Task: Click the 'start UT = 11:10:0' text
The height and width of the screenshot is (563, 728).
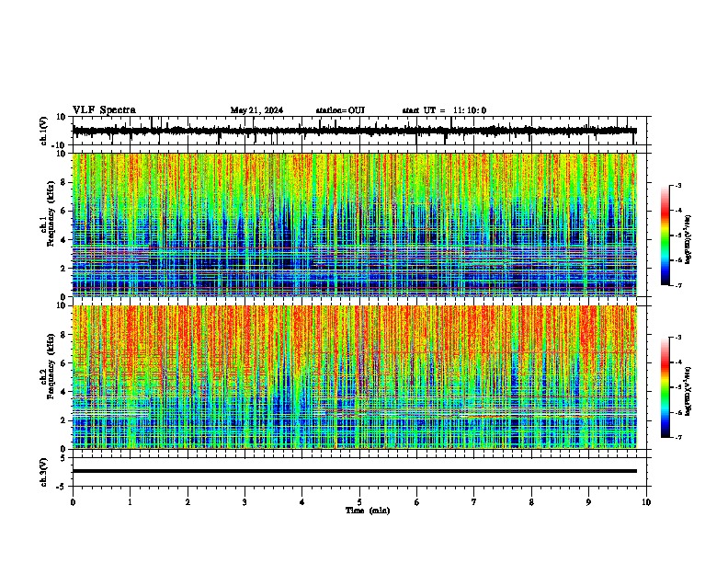Action: click(444, 110)
